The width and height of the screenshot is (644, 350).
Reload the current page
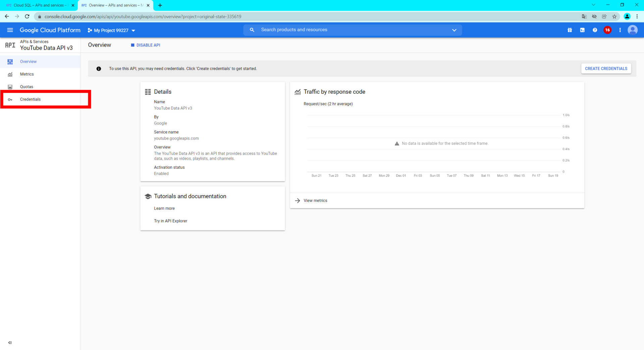[27, 16]
